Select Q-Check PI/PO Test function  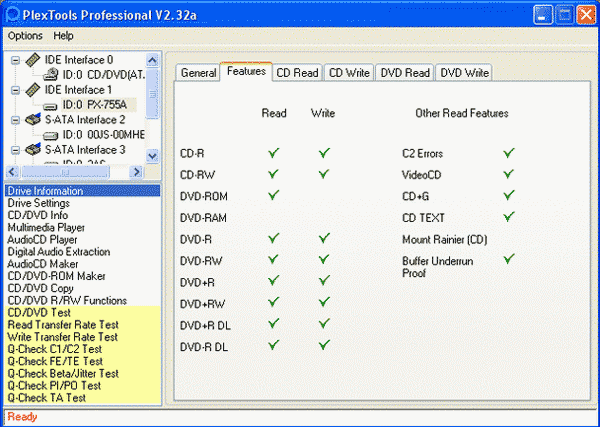coord(54,386)
